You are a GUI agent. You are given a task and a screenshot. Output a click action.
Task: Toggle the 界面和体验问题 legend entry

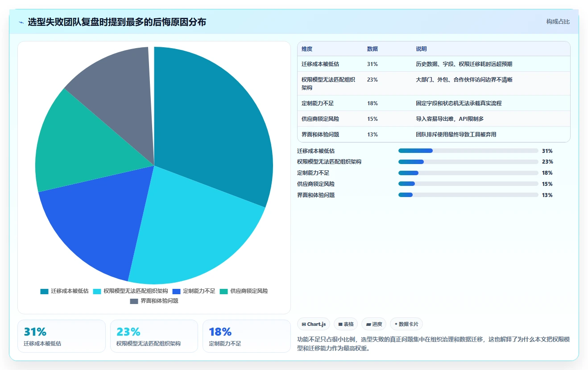[154, 301]
